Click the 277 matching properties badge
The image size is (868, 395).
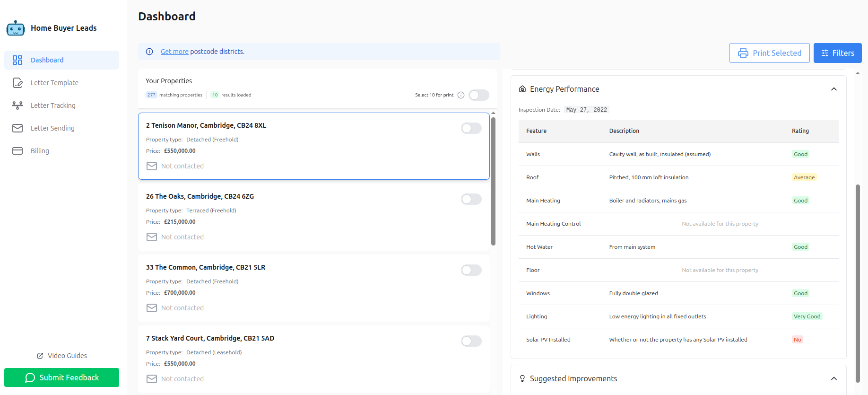pyautogui.click(x=151, y=95)
